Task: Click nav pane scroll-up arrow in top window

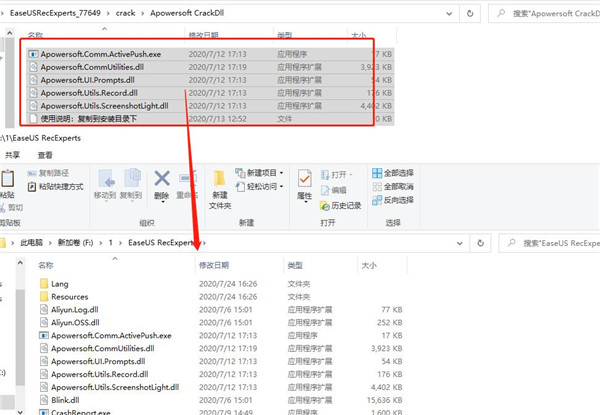Action: pyautogui.click(x=10, y=33)
